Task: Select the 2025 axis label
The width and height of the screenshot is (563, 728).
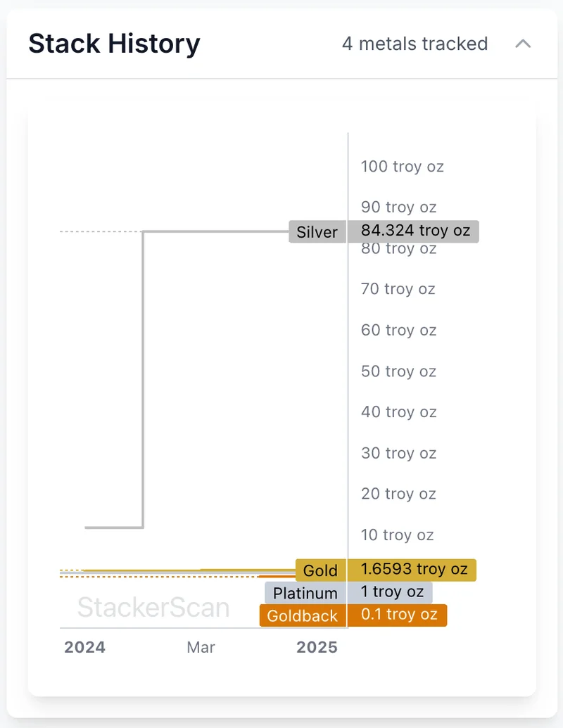Action: tap(317, 647)
